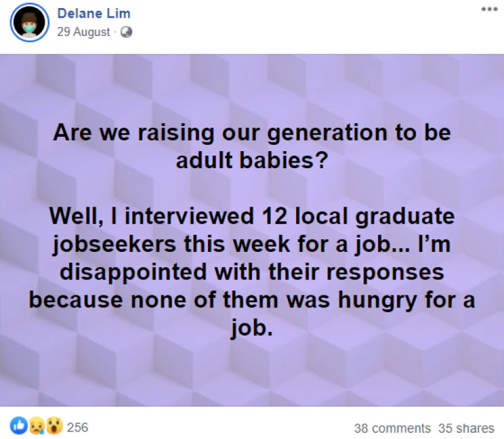The image size is (504, 439).
Task: Click the line 'disappointed with their responses'
Action: pyautogui.click(x=252, y=272)
